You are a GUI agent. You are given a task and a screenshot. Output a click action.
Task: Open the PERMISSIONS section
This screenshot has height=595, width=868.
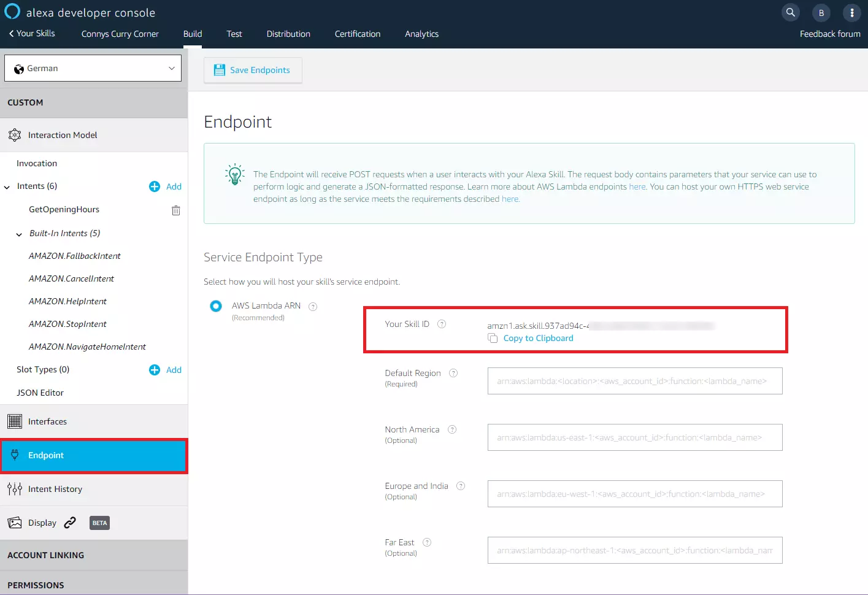coord(94,585)
